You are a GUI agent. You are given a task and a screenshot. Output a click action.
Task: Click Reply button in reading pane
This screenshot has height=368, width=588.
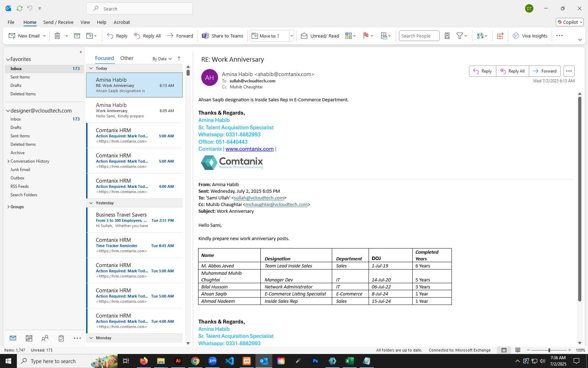483,71
